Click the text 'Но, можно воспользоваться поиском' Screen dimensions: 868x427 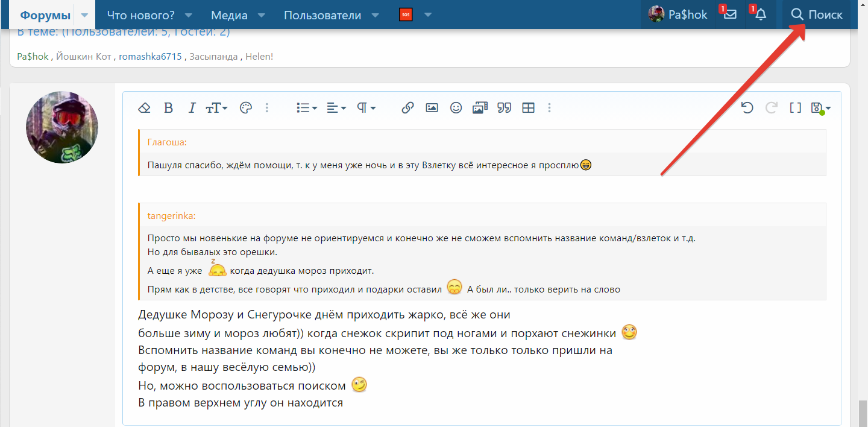[x=242, y=385]
